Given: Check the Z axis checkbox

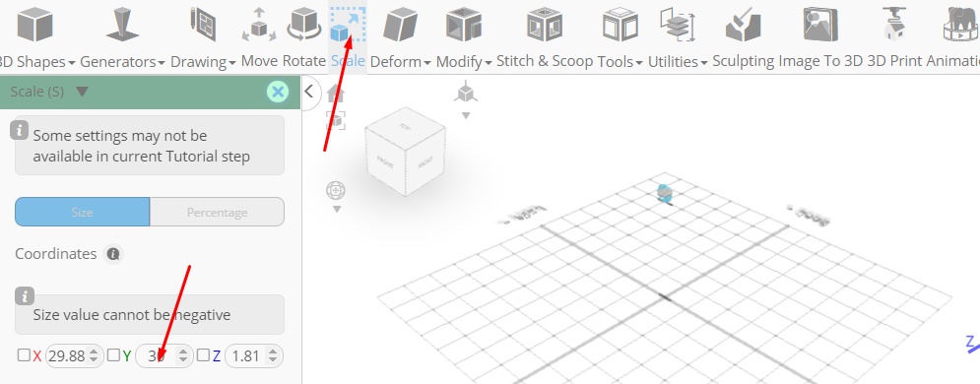Looking at the screenshot, I should [x=203, y=355].
